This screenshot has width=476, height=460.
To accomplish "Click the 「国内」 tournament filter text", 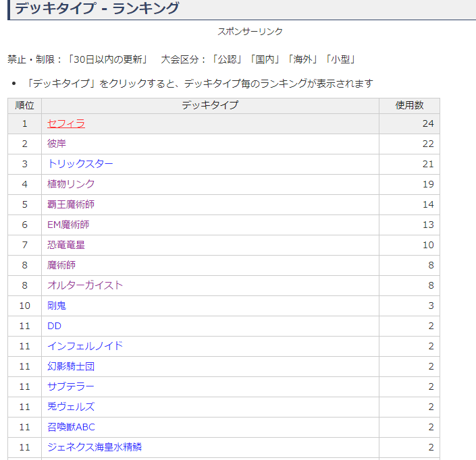I will (265, 59).
